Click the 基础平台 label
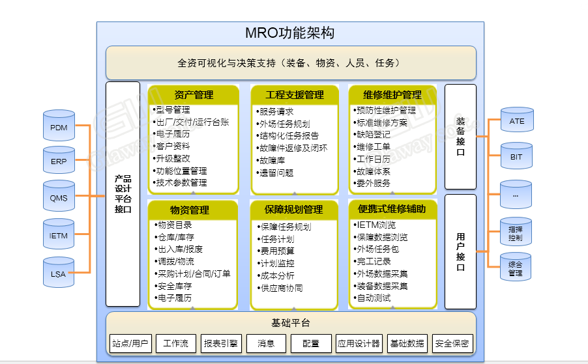The height and width of the screenshot is (364, 588). (291, 323)
